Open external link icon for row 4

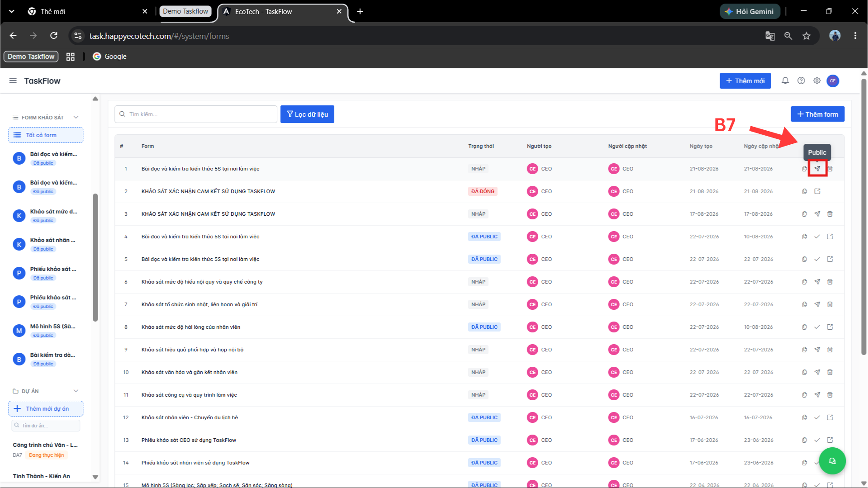[830, 237]
